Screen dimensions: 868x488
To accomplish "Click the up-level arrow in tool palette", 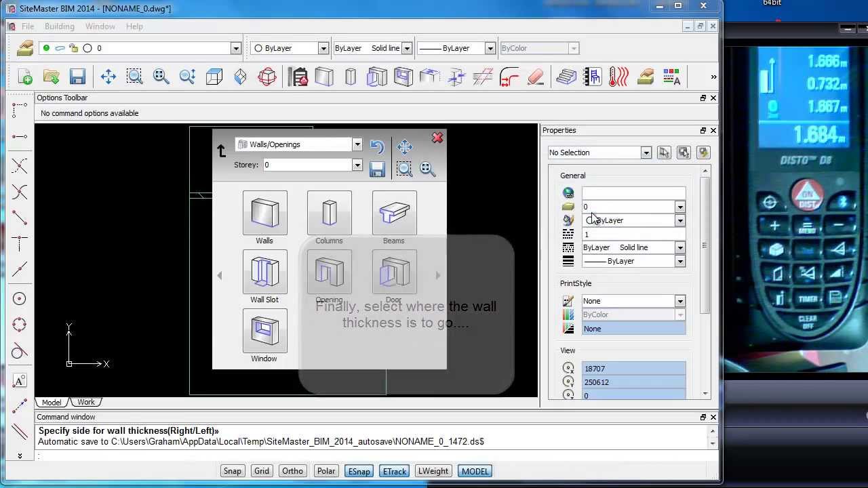I will [221, 150].
